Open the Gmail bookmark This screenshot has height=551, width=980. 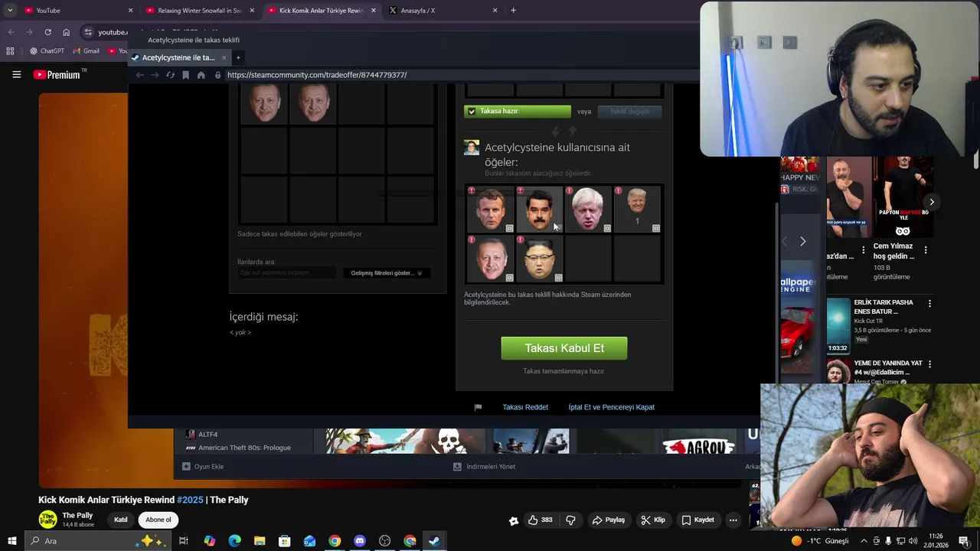point(86,51)
